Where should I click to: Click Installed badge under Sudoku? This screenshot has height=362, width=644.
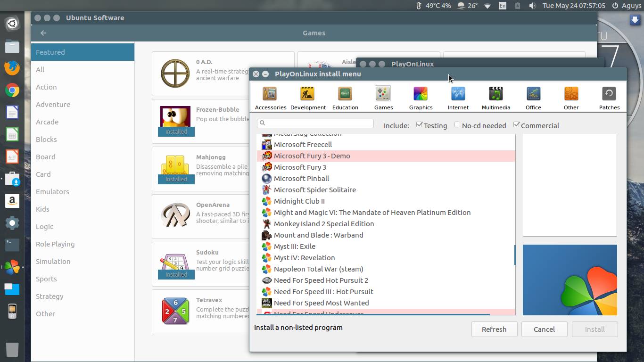pyautogui.click(x=176, y=274)
